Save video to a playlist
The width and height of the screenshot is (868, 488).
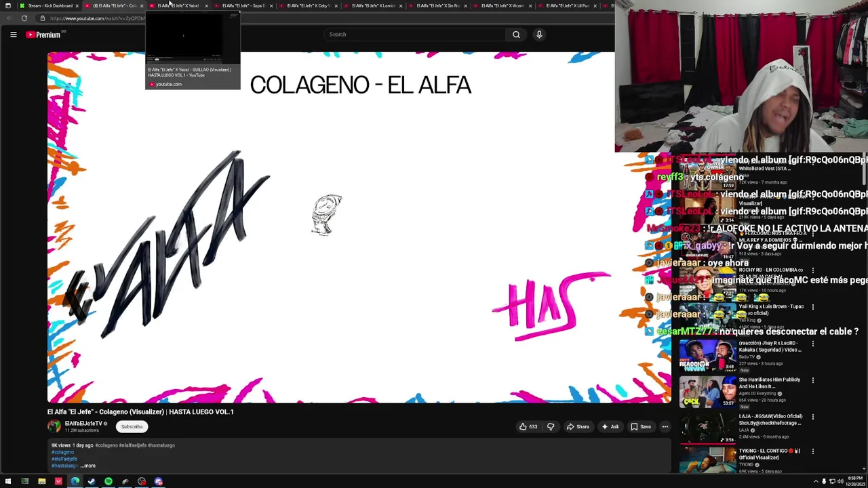click(x=641, y=427)
